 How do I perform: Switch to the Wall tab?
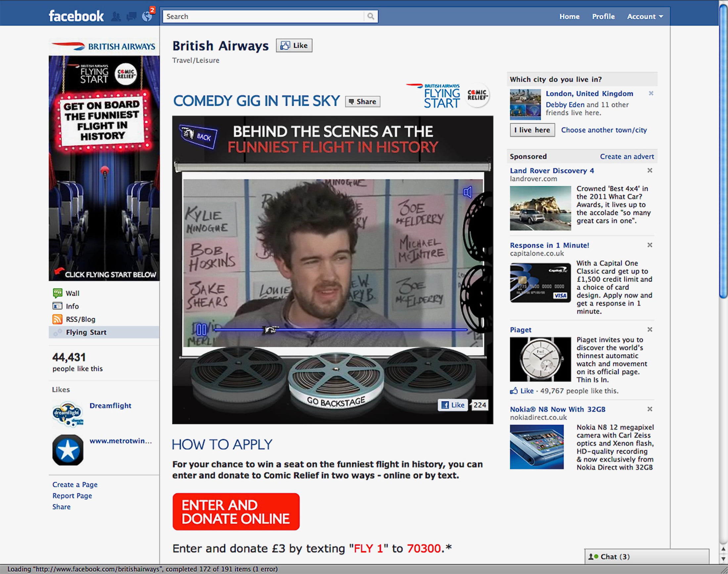[x=72, y=293]
